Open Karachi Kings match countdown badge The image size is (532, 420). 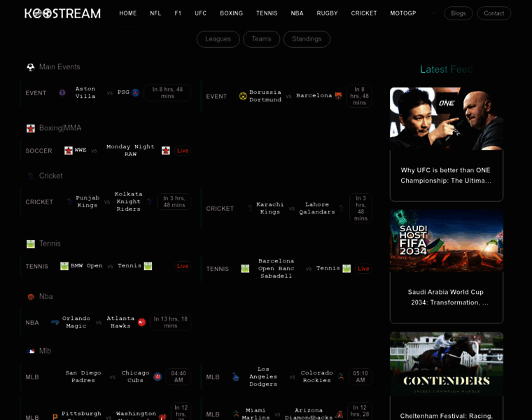[360, 209]
